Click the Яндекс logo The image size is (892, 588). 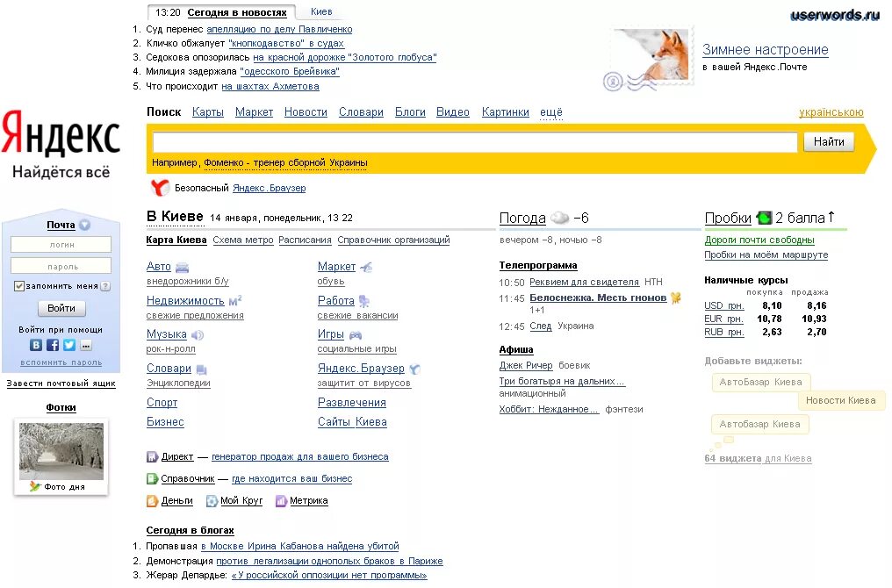pos(61,133)
